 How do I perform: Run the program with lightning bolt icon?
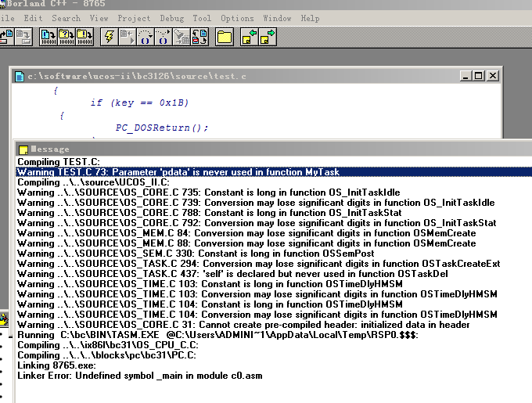(x=110, y=37)
